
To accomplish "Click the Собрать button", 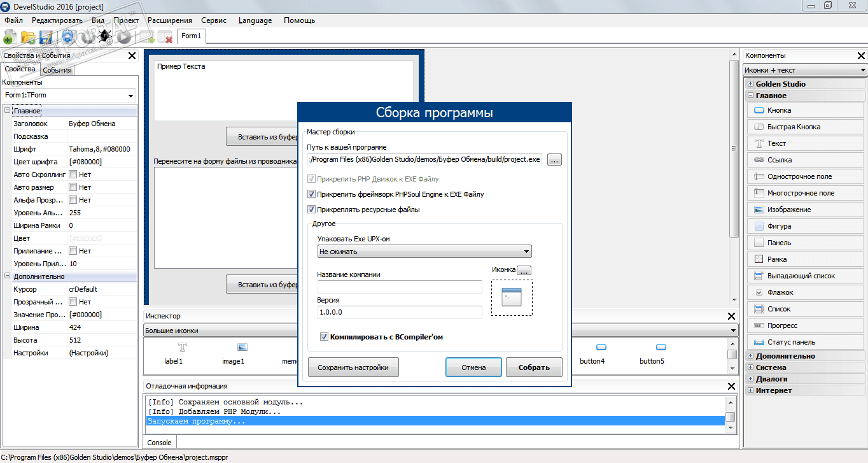I will tap(534, 367).
